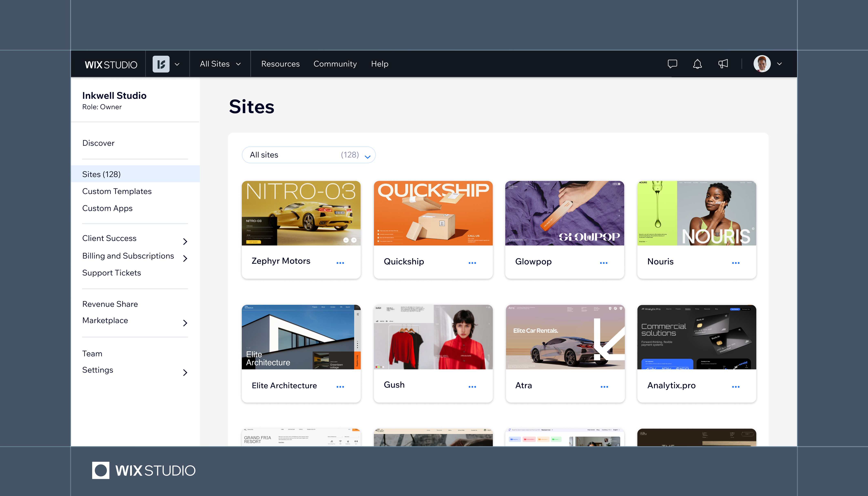Open the Resources menu

click(x=280, y=64)
